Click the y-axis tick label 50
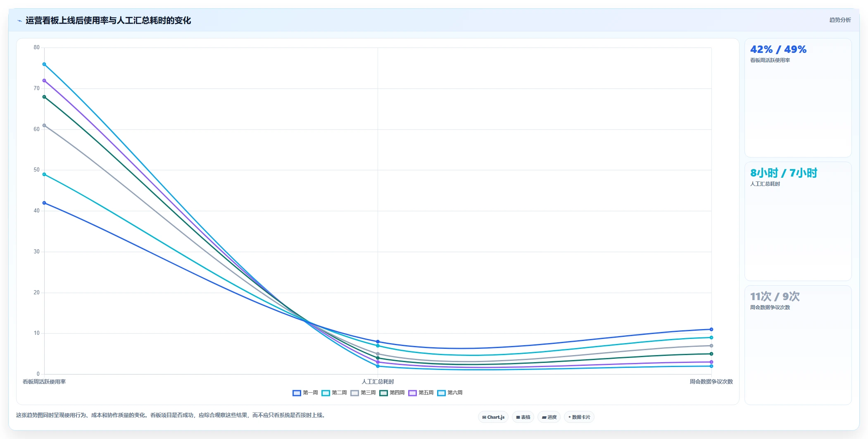 pos(37,170)
